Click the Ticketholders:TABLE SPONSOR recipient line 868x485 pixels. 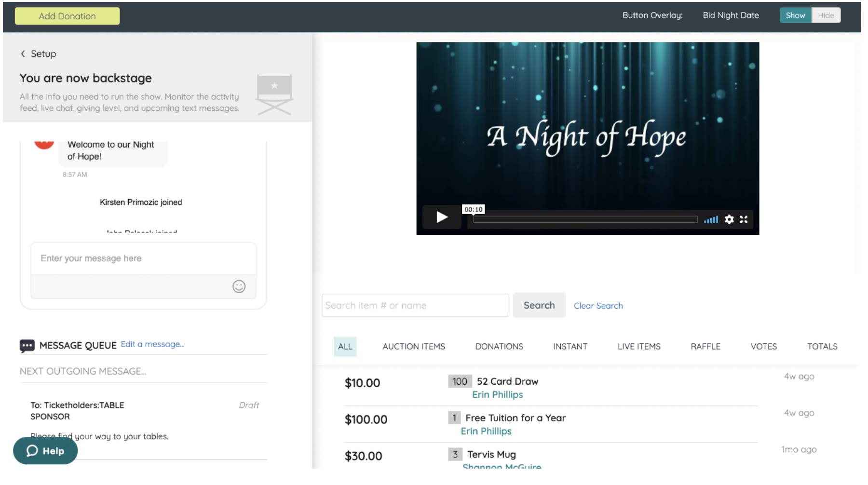coord(77,411)
